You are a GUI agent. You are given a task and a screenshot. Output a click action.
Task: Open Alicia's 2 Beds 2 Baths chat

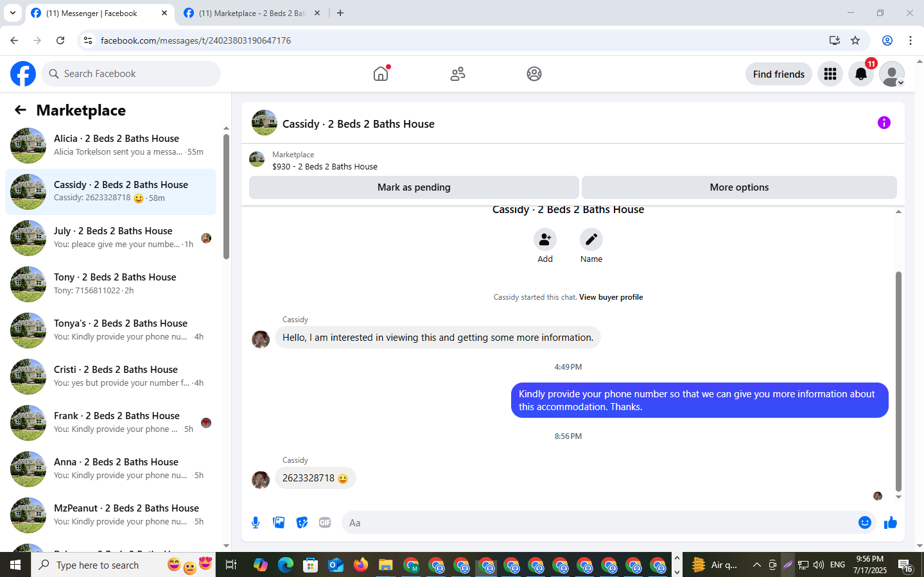click(x=110, y=146)
